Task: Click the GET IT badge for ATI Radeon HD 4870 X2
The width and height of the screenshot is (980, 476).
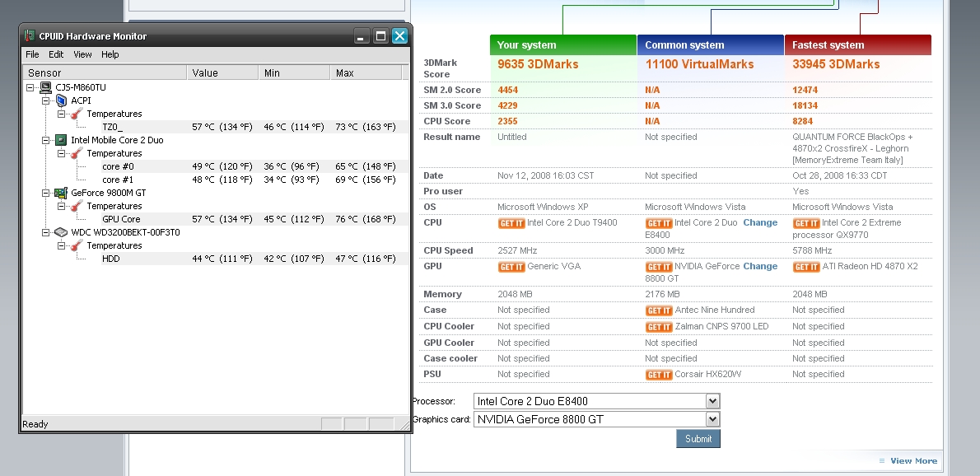Action: pos(806,267)
